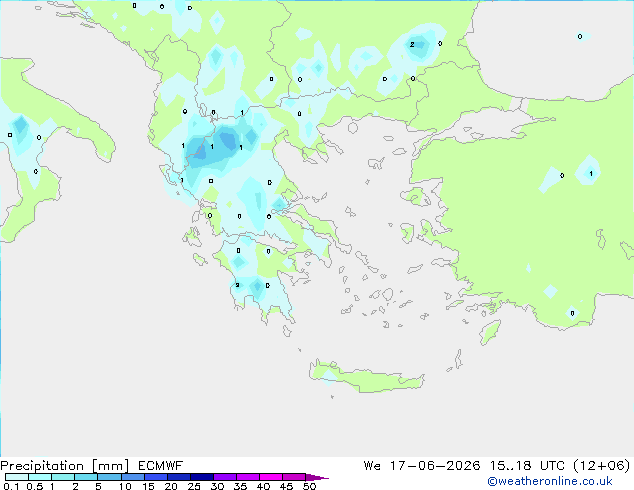Select the legend swatch between 2 and 5
This screenshot has height=490, width=634.
coord(86,477)
